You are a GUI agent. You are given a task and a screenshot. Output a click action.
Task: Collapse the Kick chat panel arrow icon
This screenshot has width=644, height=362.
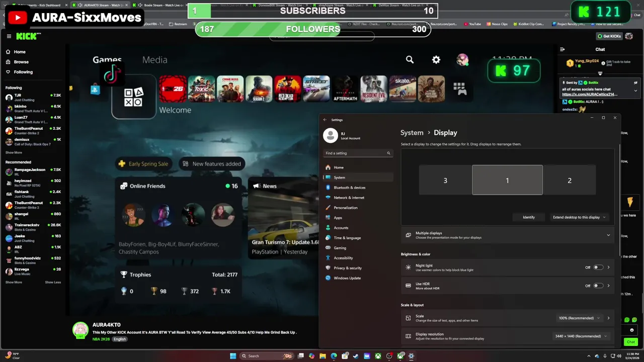[562, 49]
